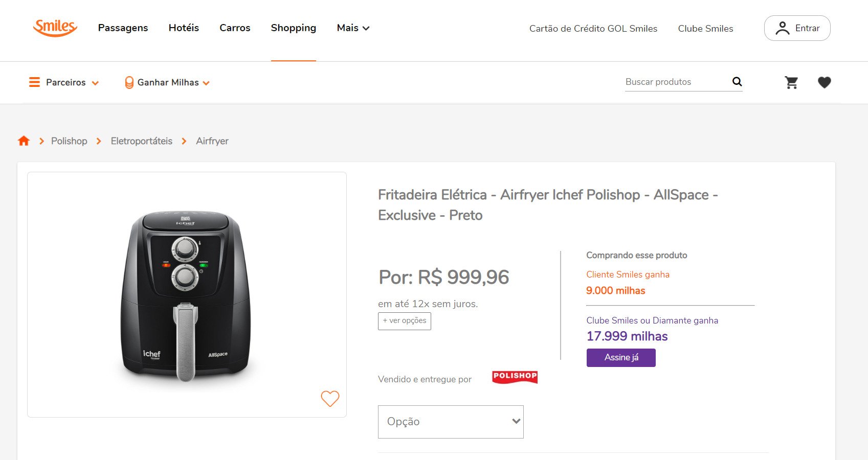Expand the Mais dropdown menu
The width and height of the screenshot is (868, 460).
(x=353, y=28)
